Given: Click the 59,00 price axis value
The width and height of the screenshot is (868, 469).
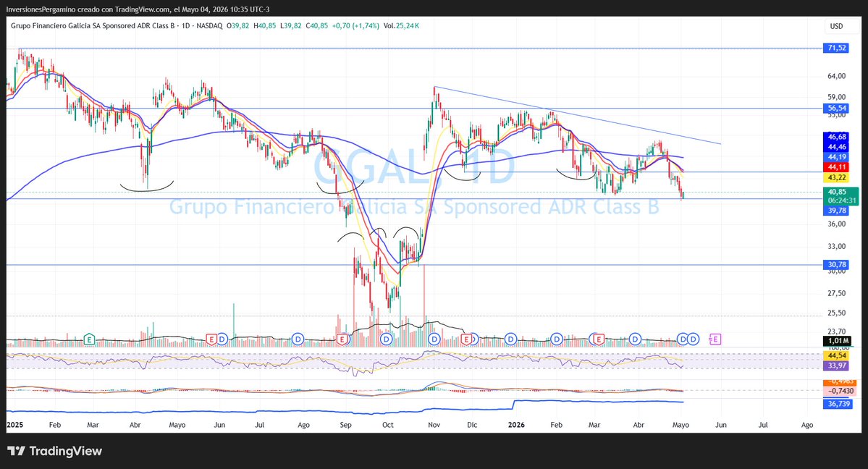Looking at the screenshot, I should [836, 97].
